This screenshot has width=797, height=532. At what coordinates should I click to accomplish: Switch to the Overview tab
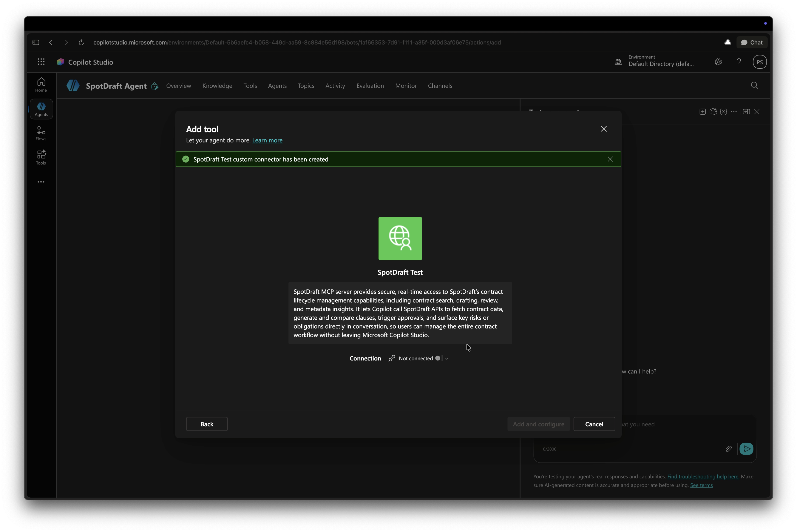click(179, 86)
